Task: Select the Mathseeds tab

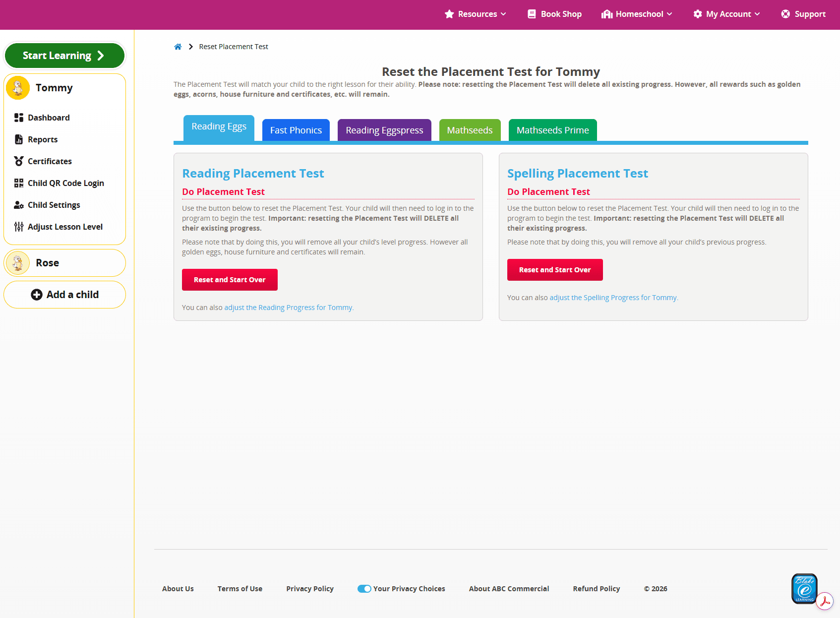Action: (470, 130)
